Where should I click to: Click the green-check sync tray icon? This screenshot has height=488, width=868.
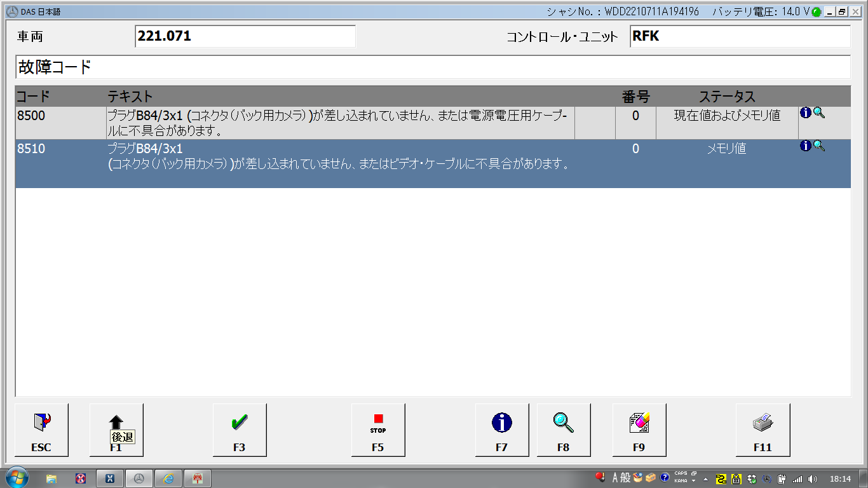(752, 478)
